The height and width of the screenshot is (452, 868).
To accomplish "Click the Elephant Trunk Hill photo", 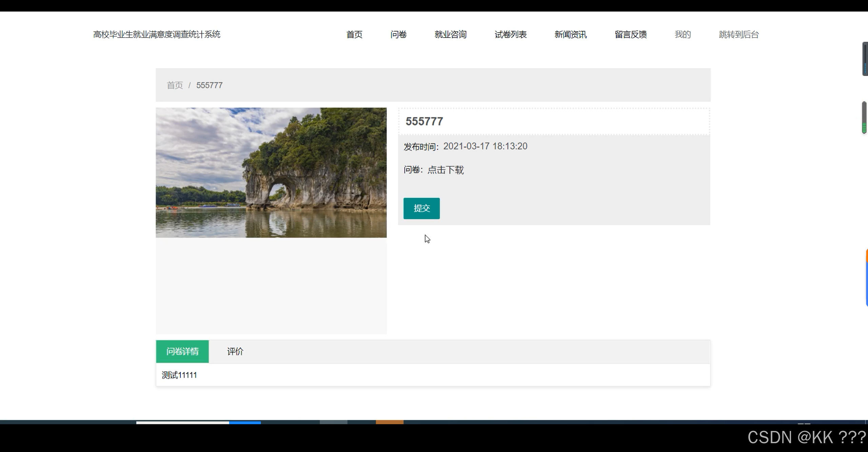I will 271,172.
